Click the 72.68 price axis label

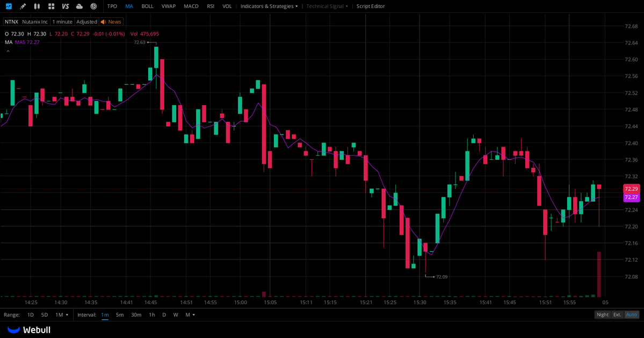tap(631, 26)
